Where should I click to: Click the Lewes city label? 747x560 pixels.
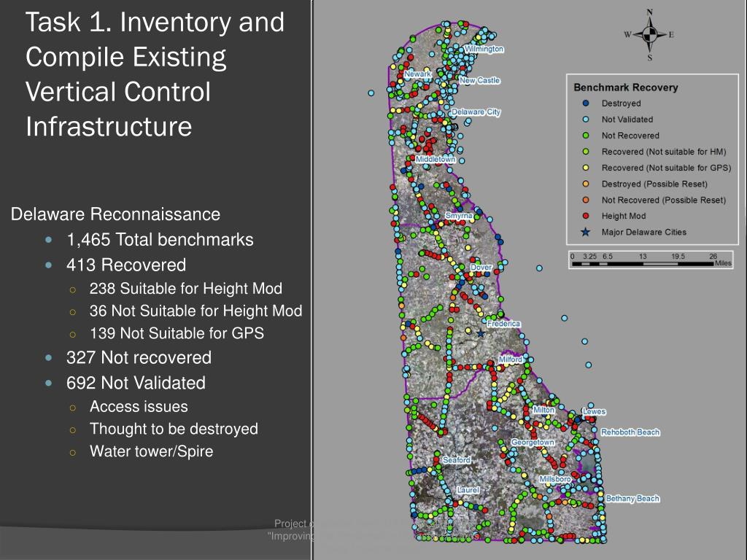click(594, 411)
